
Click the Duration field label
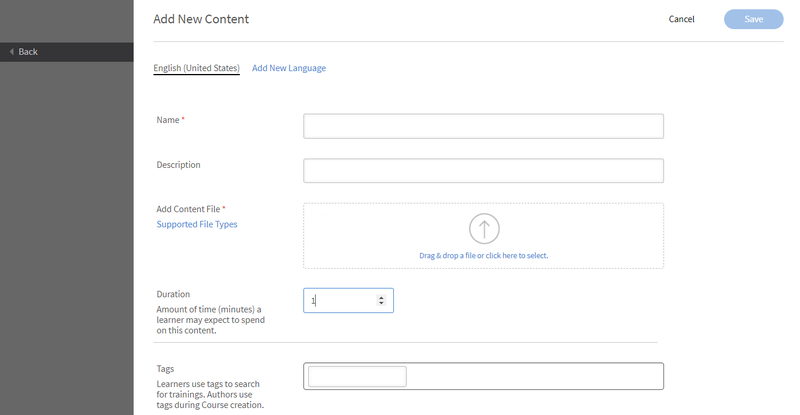(173, 294)
